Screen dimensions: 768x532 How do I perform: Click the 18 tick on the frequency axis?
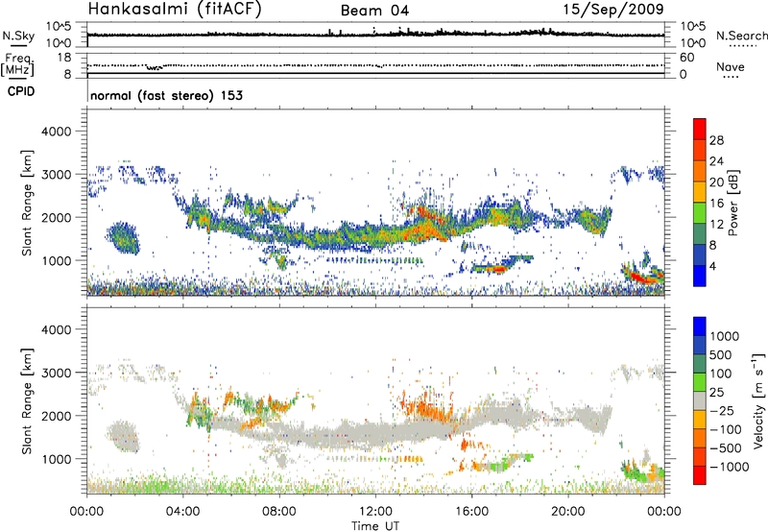64,58
